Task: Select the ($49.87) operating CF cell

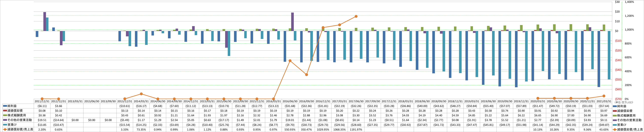Action: 604,125
